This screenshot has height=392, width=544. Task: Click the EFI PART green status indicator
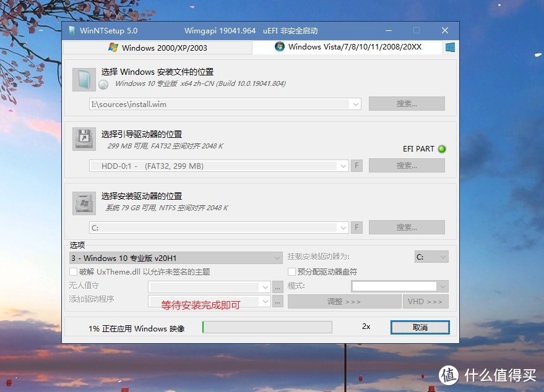pos(441,148)
